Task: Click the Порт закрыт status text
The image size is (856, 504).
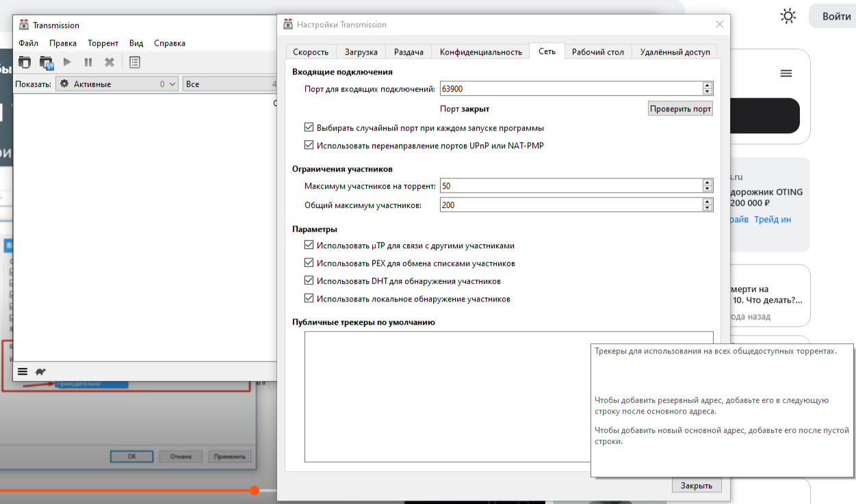Action: point(465,109)
